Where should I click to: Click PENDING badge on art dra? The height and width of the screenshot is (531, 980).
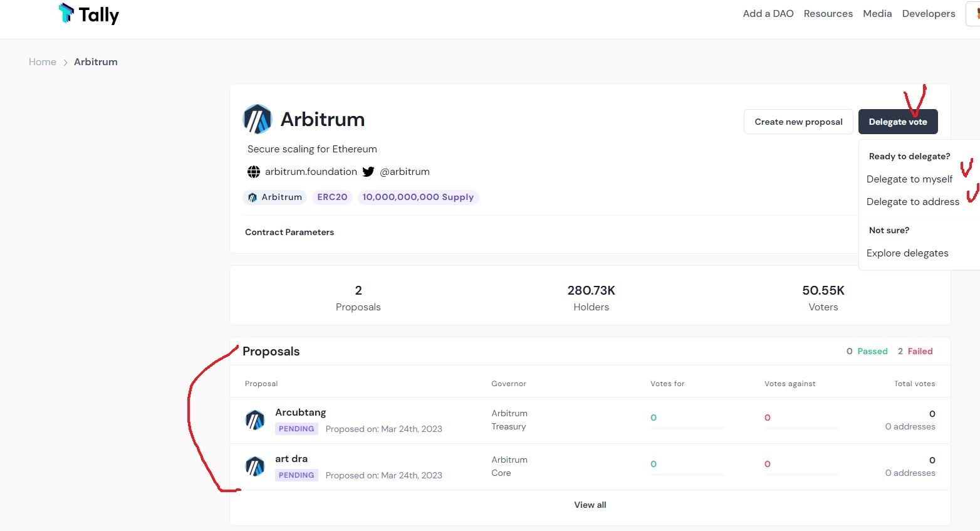296,475
